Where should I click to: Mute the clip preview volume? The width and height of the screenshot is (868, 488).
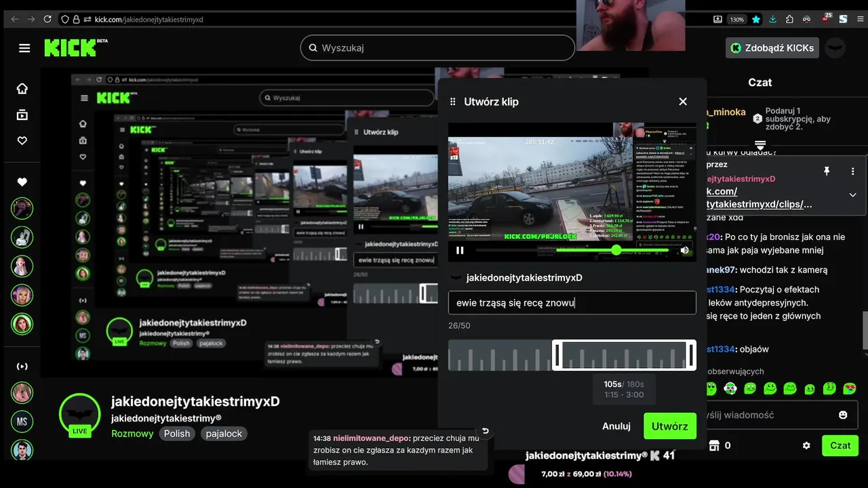(685, 250)
